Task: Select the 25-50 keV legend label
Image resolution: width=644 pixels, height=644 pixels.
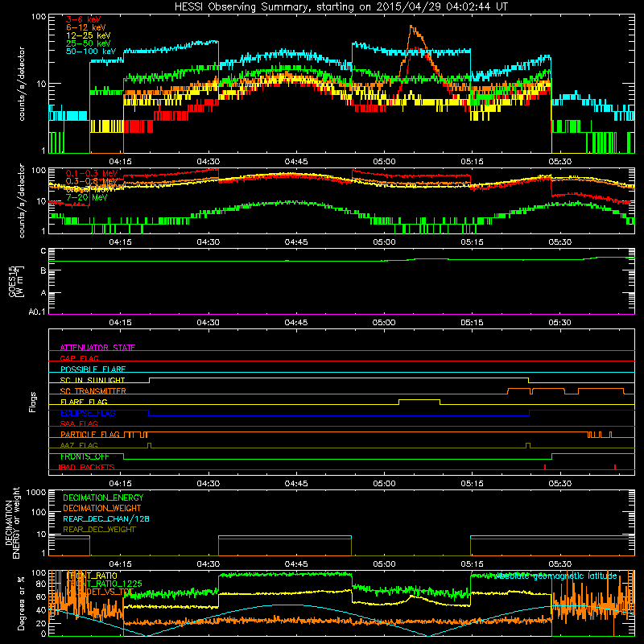Action: (x=88, y=43)
